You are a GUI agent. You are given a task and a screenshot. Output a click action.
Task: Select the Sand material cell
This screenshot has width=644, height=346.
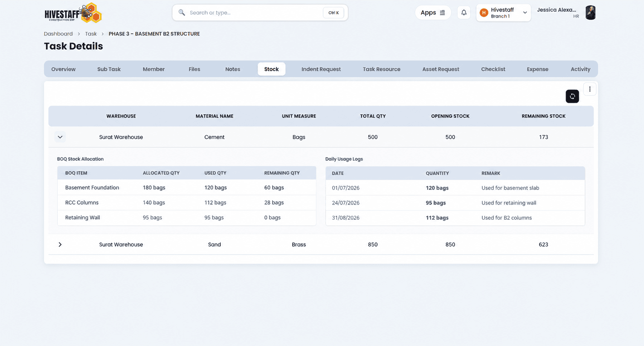click(x=214, y=244)
